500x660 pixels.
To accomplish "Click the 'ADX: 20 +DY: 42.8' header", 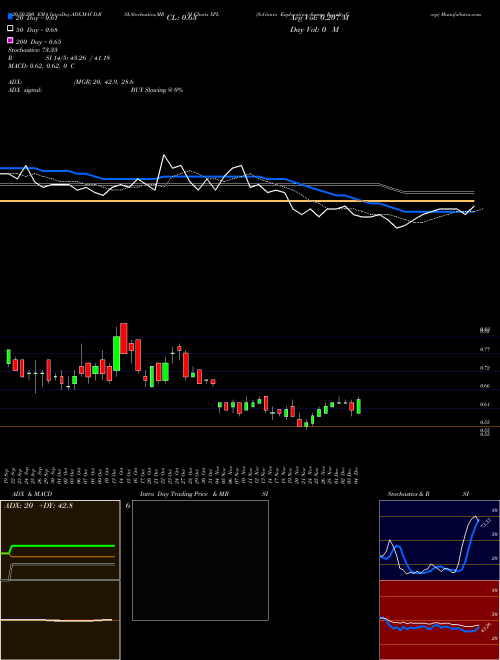I will (38, 506).
